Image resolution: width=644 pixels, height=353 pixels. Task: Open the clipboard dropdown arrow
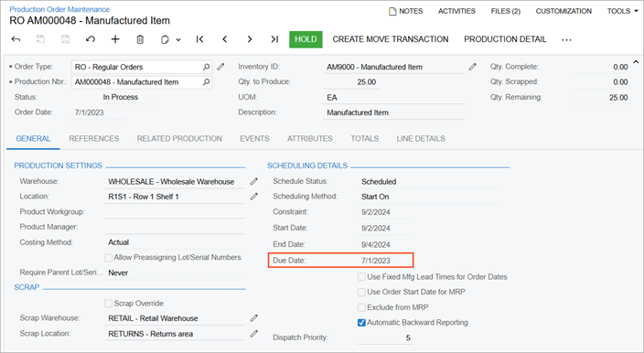coord(178,40)
